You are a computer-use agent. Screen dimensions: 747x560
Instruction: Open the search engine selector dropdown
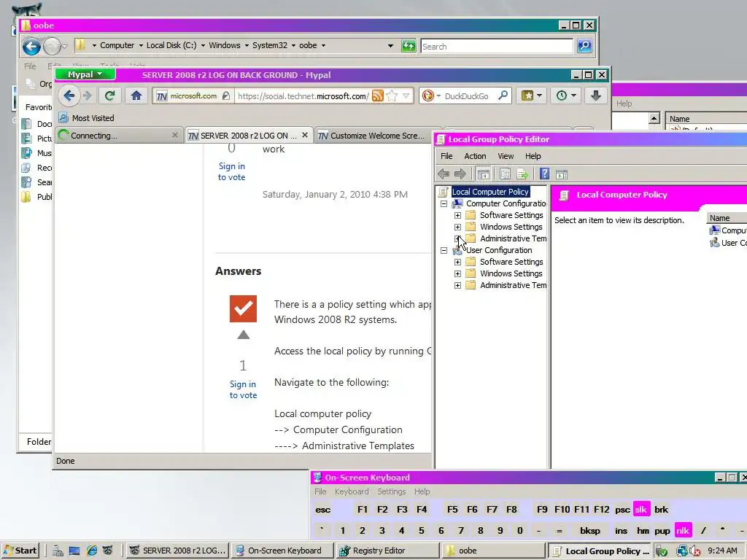point(432,96)
